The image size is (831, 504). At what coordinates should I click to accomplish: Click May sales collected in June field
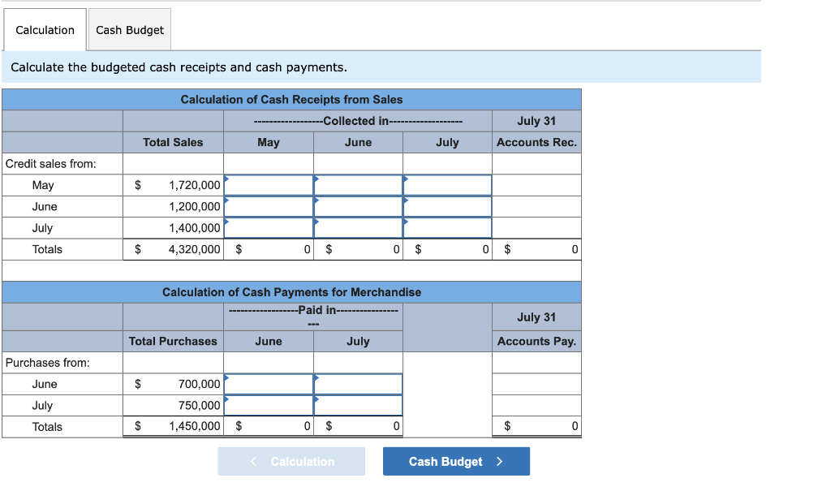[358, 186]
